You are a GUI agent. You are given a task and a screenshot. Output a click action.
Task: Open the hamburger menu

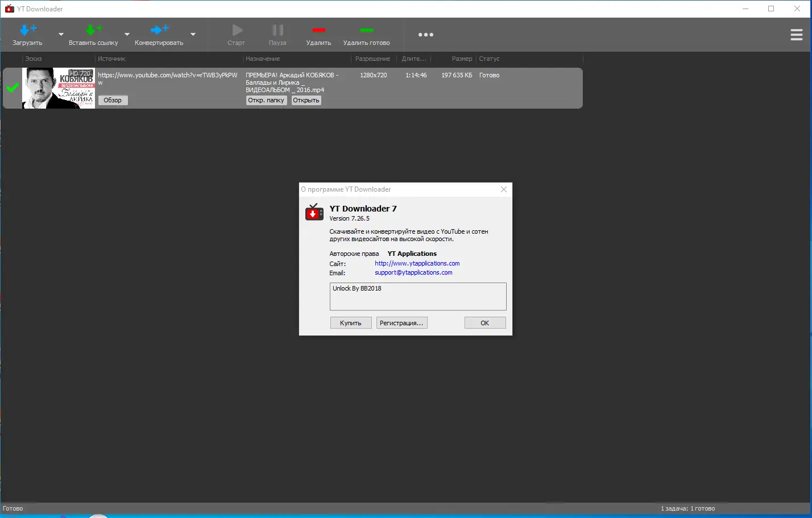tap(796, 34)
